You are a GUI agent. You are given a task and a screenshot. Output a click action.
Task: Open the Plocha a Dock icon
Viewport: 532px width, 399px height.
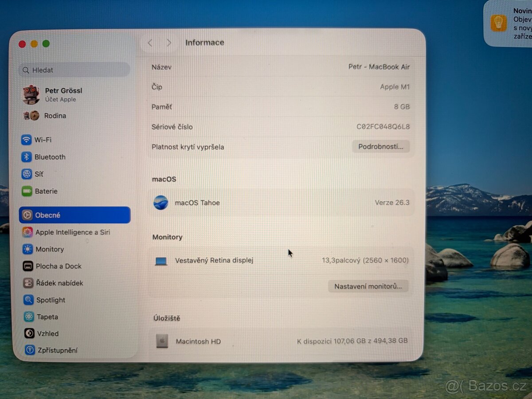(x=28, y=266)
